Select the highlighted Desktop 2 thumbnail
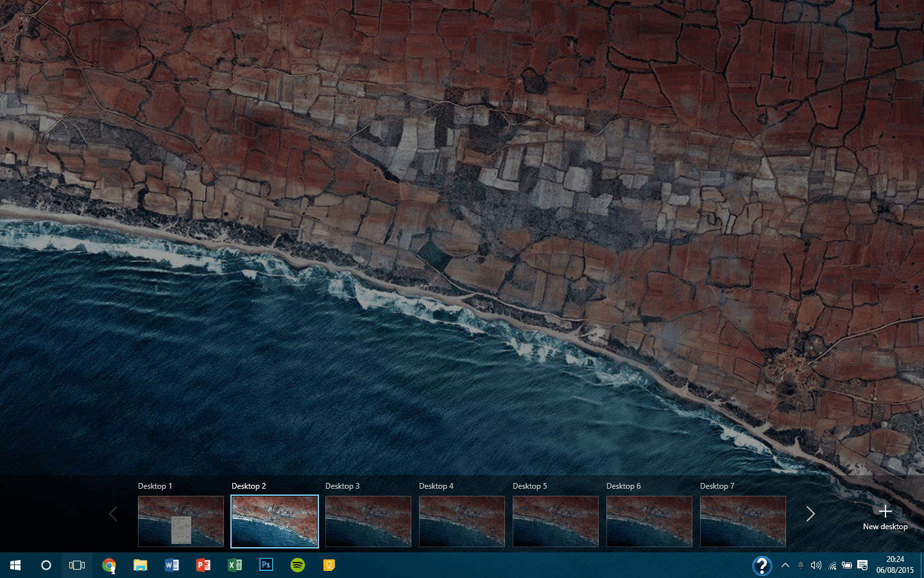This screenshot has height=578, width=924. click(275, 521)
